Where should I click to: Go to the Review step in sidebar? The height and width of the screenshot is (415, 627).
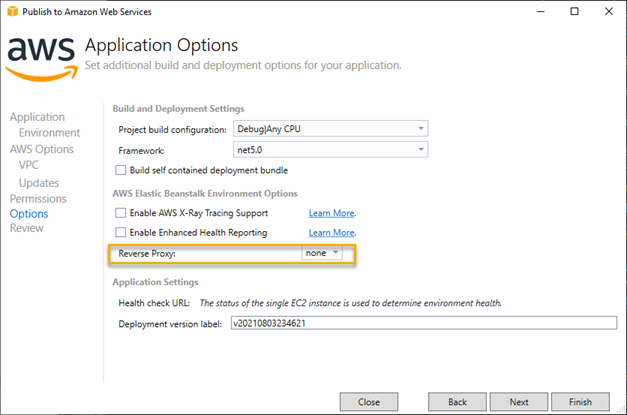click(x=27, y=228)
